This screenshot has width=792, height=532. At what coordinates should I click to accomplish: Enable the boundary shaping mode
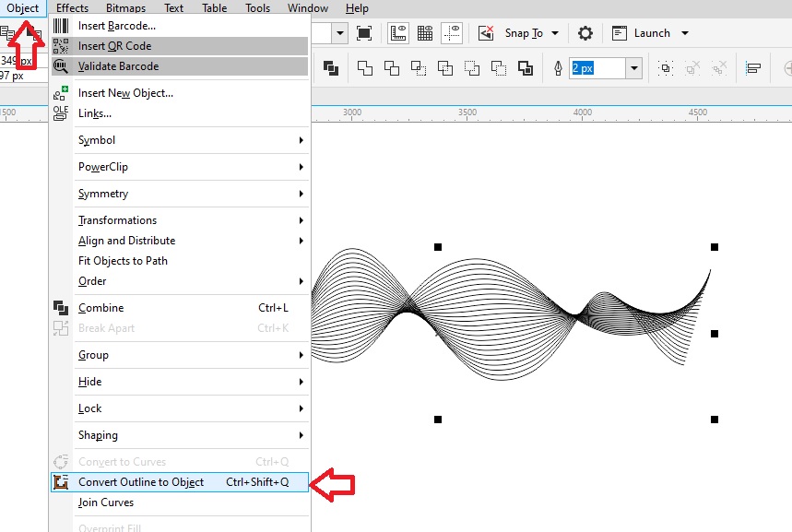tap(527, 67)
